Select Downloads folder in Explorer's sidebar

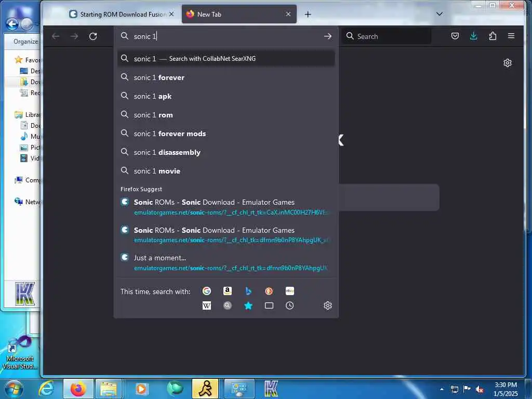[31, 82]
